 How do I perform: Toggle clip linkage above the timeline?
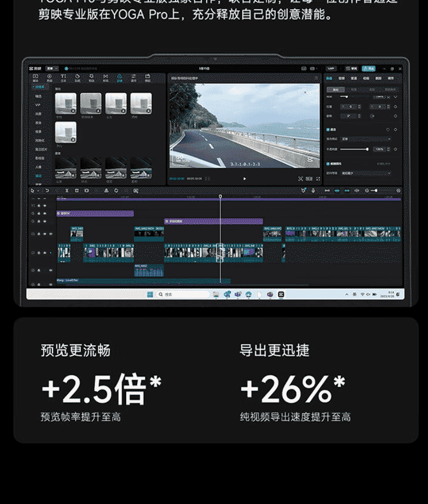[x=347, y=191]
